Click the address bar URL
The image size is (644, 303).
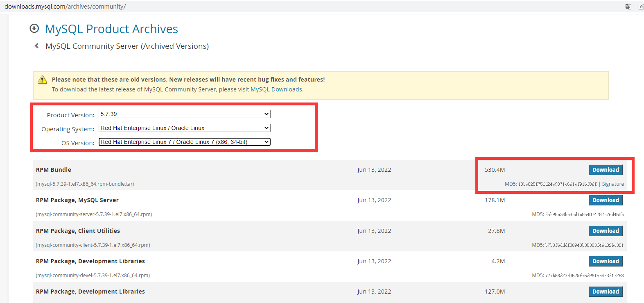[65, 7]
